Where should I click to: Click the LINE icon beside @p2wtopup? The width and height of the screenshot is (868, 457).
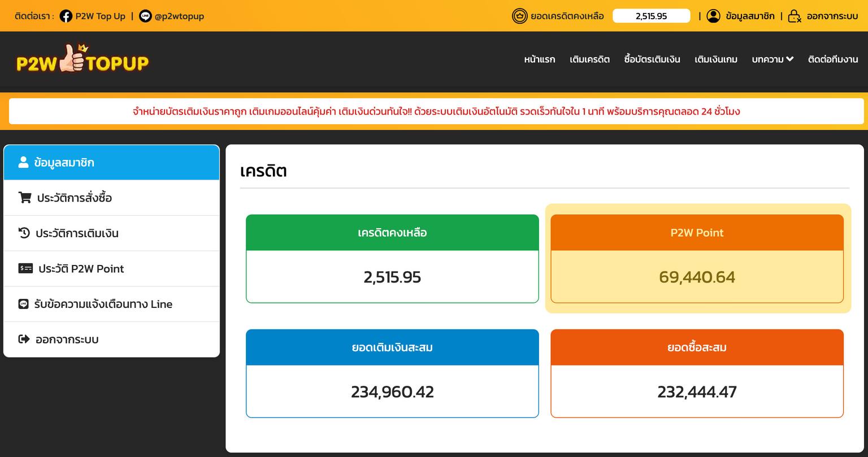point(145,16)
